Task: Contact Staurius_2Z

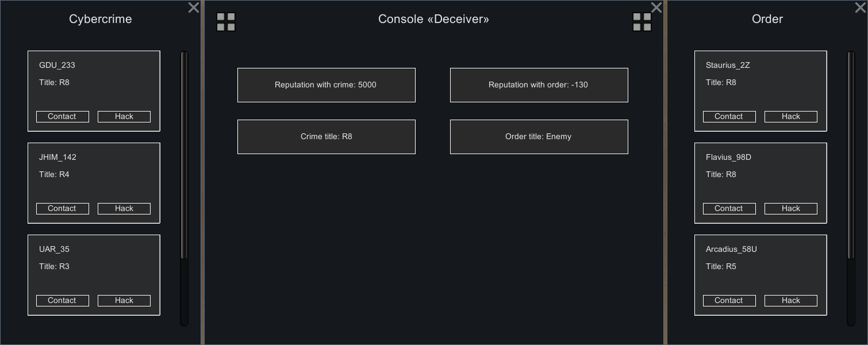Action: pyautogui.click(x=729, y=117)
